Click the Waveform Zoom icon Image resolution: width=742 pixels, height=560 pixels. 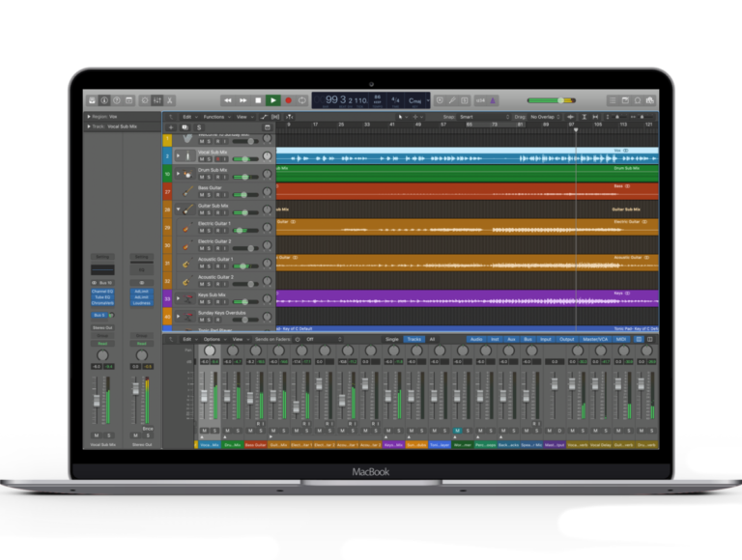click(x=571, y=117)
